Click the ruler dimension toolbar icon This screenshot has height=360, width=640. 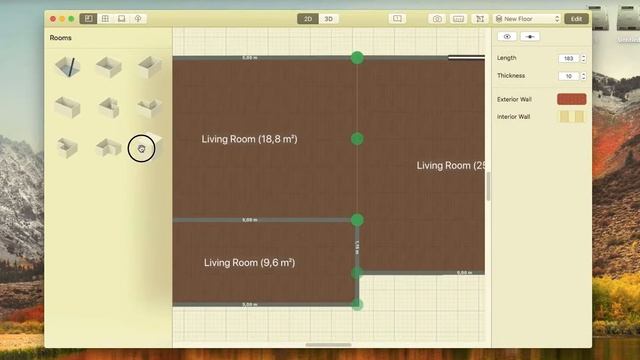(x=458, y=19)
